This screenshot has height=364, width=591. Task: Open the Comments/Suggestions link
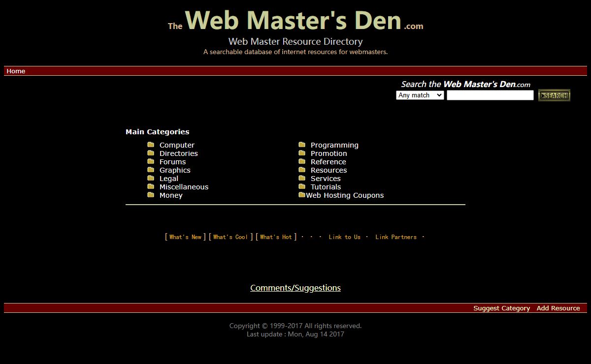tap(295, 288)
